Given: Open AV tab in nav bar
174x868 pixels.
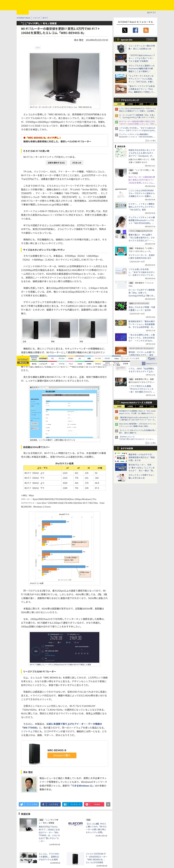Looking at the screenshot, I should (x=80, y=358).
